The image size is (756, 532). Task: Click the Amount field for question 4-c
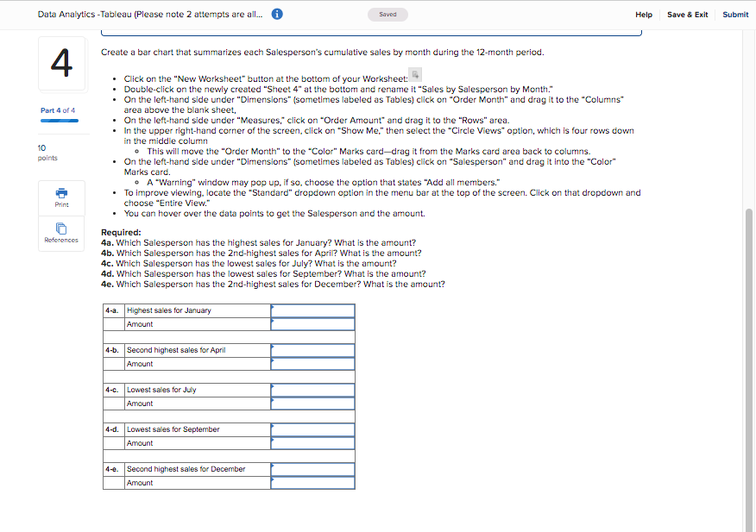(312, 404)
